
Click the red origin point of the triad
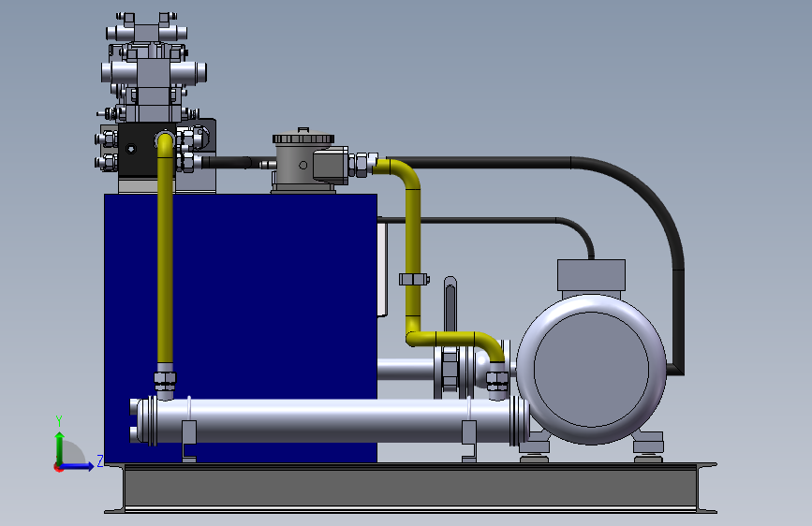coord(57,468)
